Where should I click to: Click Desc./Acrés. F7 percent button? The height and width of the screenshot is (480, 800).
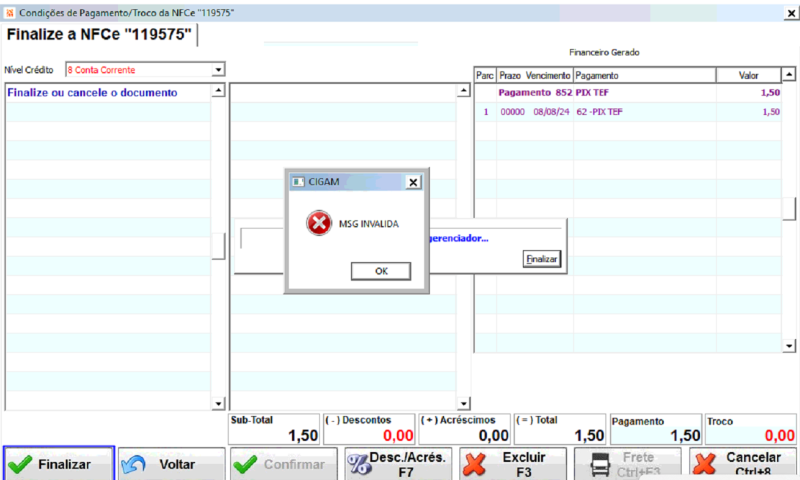click(x=398, y=464)
